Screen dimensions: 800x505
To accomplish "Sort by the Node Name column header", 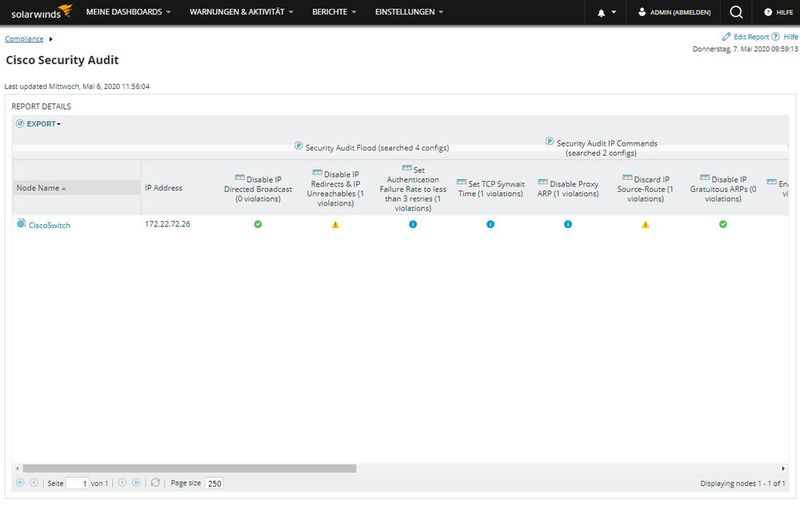I will point(77,188).
